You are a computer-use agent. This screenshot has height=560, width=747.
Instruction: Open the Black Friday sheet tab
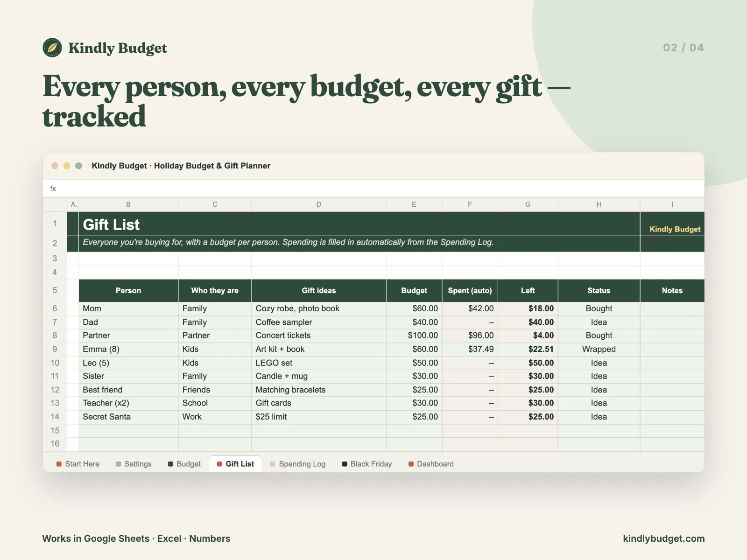tap(367, 464)
